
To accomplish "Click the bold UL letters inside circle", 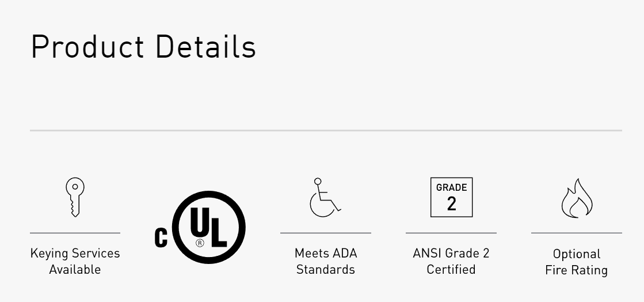I will click(x=209, y=227).
